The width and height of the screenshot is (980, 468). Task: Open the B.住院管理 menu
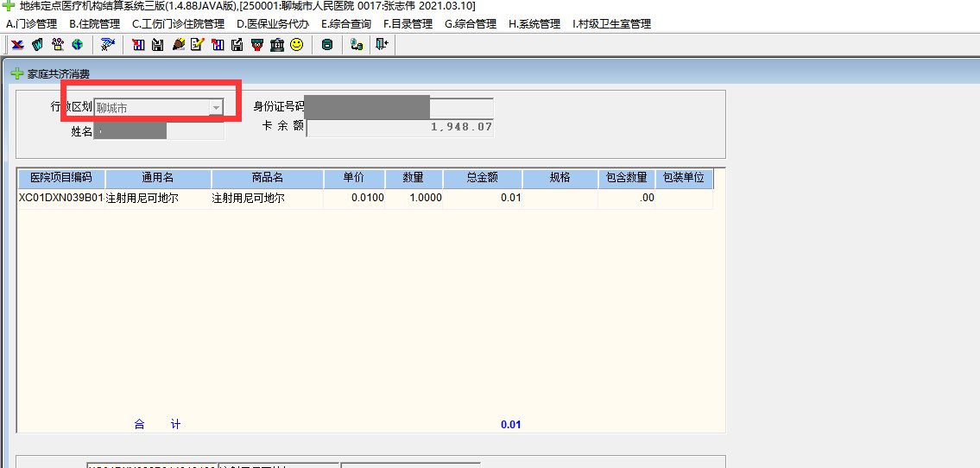point(94,24)
